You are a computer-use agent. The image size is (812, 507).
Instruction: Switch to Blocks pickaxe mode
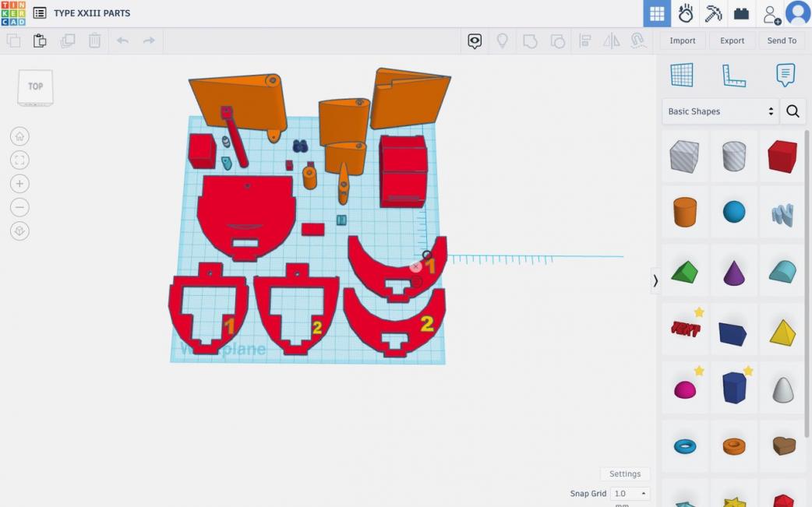[713, 13]
